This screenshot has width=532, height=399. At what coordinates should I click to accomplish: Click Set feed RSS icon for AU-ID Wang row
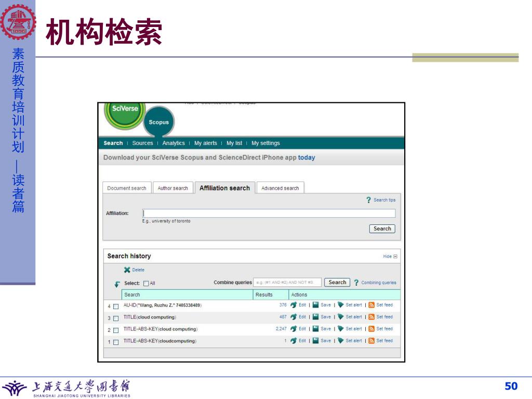click(x=371, y=304)
